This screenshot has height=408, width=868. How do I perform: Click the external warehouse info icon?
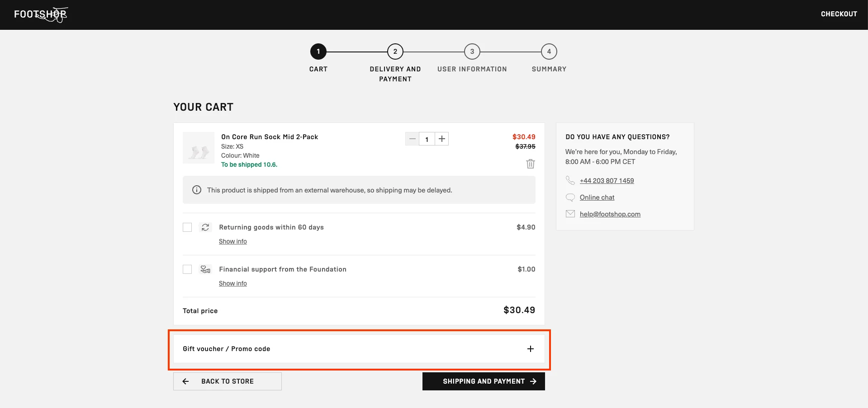click(x=197, y=190)
